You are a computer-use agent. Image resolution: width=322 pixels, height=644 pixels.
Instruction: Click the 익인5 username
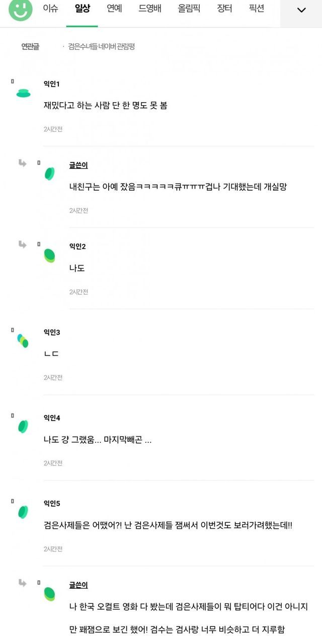[52, 503]
